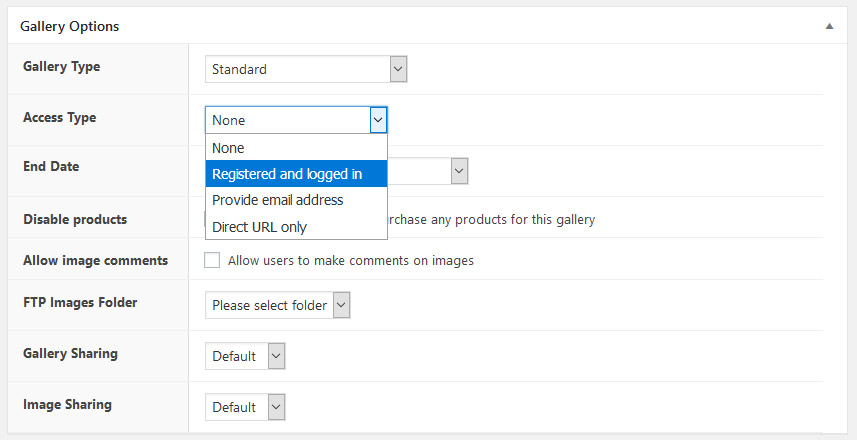Click the 'Allow image comments' row label
This screenshot has width=857, height=440.
tap(95, 260)
